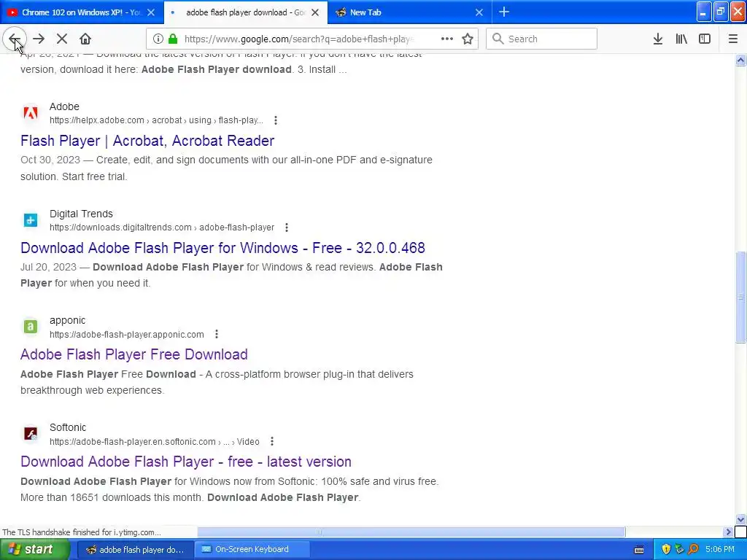Click the Adobe logo favicon
The height and width of the screenshot is (560, 747).
[31, 113]
